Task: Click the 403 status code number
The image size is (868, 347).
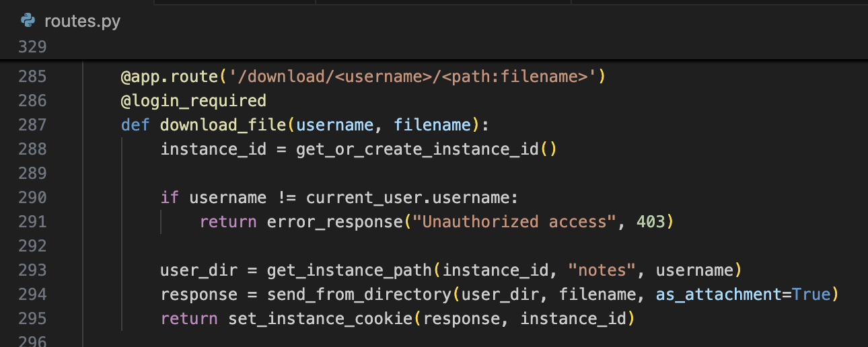Action: [651, 222]
